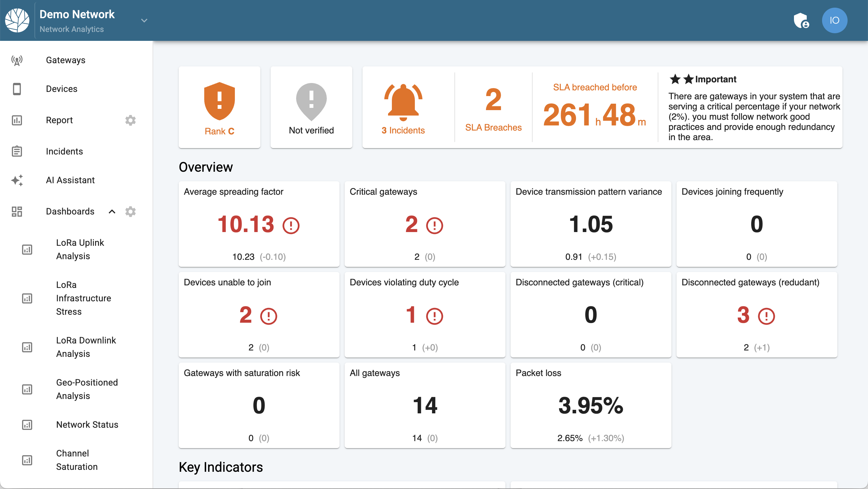The image size is (868, 489).
Task: Open the Incidents menu item
Action: tap(64, 151)
